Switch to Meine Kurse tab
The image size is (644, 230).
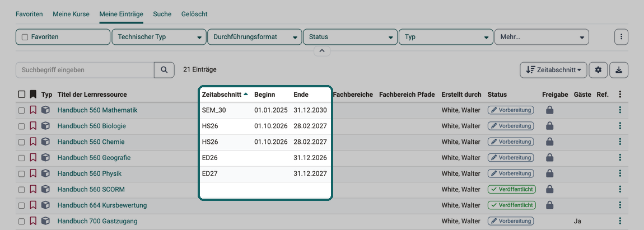tap(71, 14)
